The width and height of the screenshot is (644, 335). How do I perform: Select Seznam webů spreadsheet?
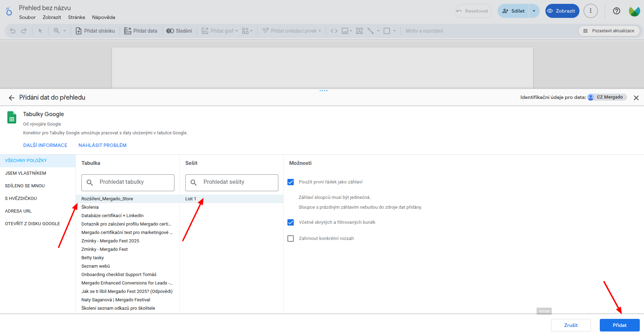pyautogui.click(x=128, y=266)
